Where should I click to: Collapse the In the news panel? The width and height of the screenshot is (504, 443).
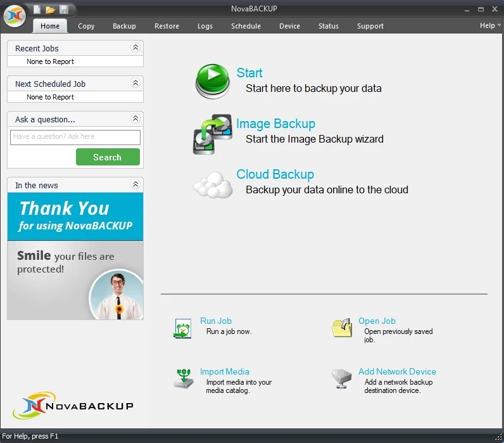135,184
